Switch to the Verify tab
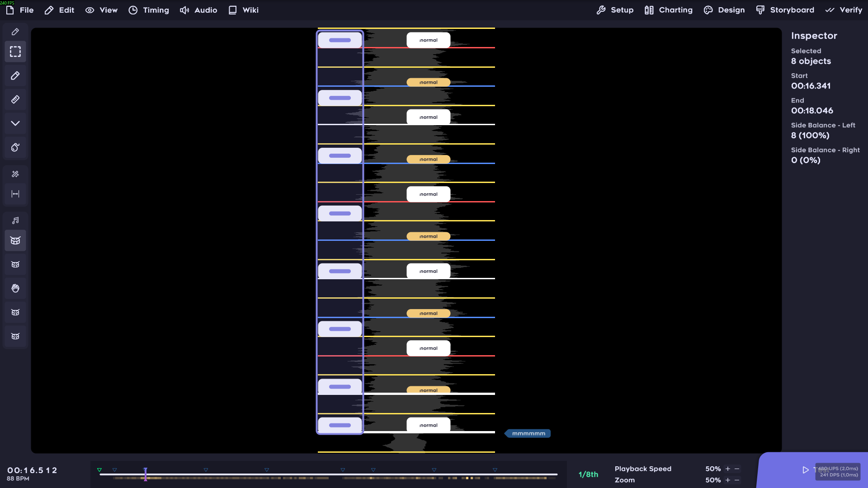The height and width of the screenshot is (488, 868). click(x=844, y=10)
